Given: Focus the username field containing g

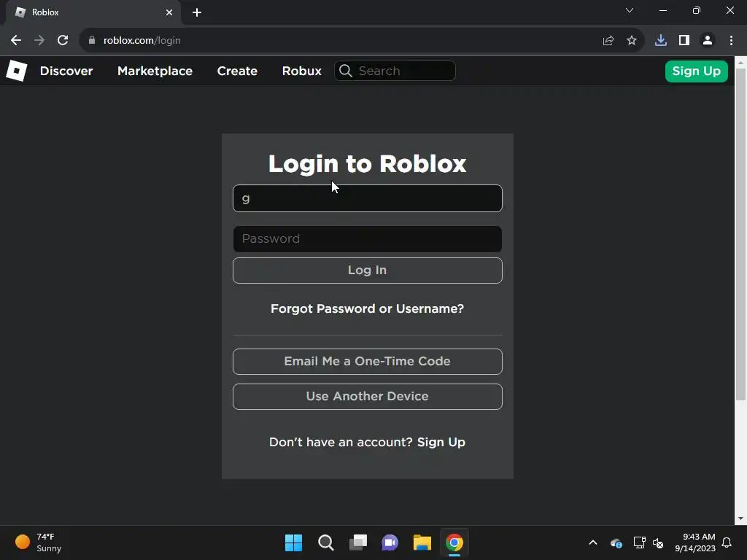Looking at the screenshot, I should 368,198.
